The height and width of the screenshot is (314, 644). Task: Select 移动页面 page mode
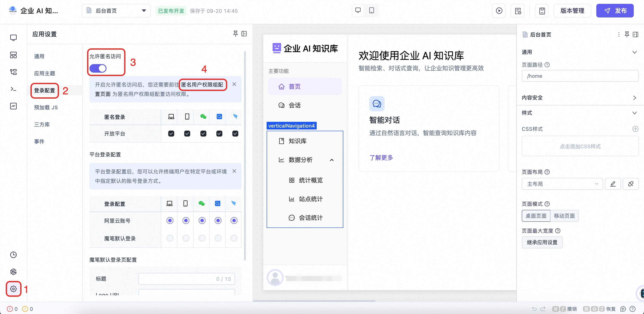[564, 216]
